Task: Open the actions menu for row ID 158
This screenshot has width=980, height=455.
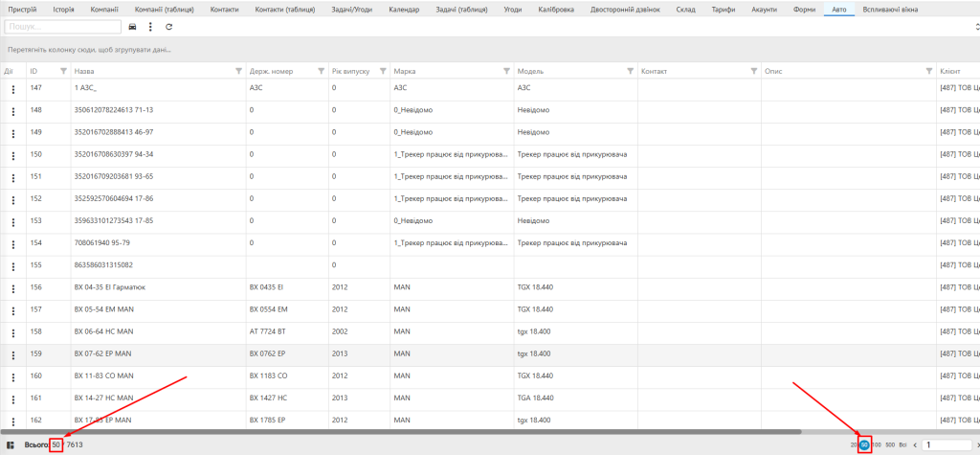Action: [13, 333]
